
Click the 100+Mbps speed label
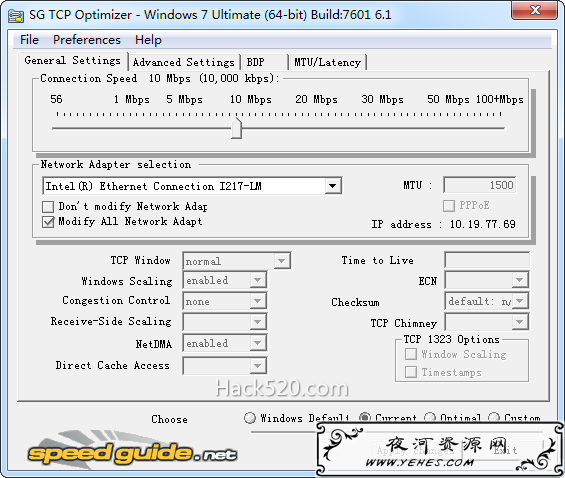point(499,99)
